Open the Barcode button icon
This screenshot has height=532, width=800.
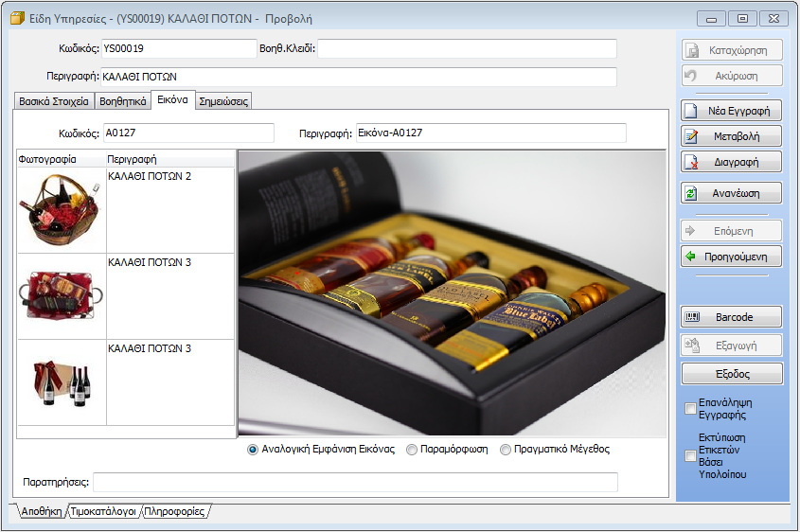pyautogui.click(x=692, y=317)
